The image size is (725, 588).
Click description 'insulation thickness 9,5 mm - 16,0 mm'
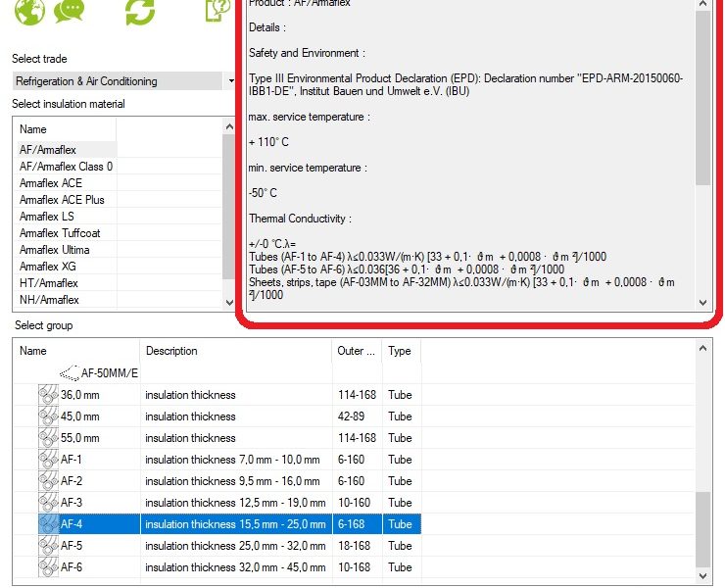[232, 480]
